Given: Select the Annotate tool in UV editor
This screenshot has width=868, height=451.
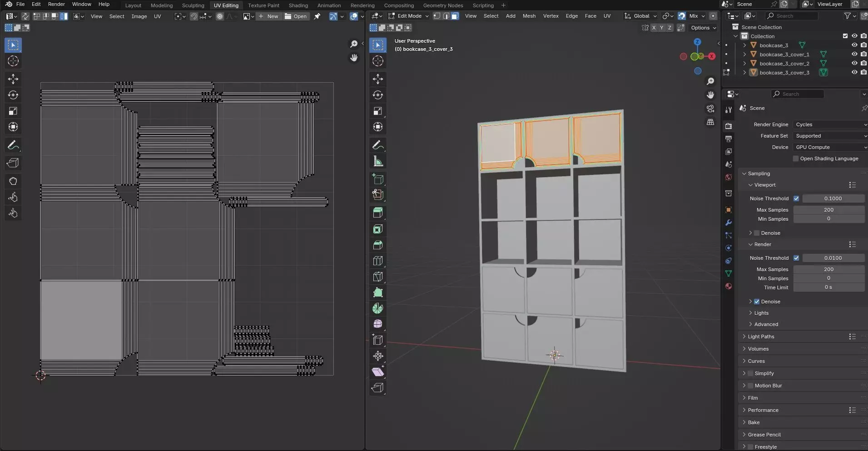Looking at the screenshot, I should (13, 145).
